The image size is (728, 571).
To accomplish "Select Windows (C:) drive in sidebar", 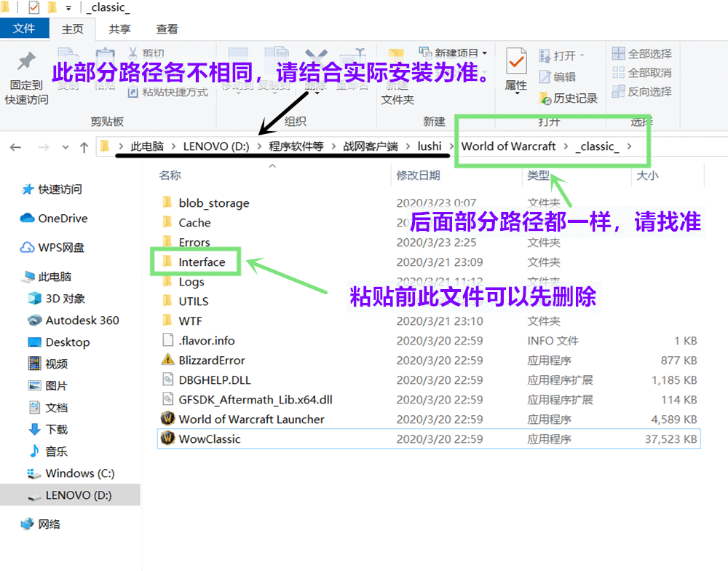I will [x=79, y=473].
